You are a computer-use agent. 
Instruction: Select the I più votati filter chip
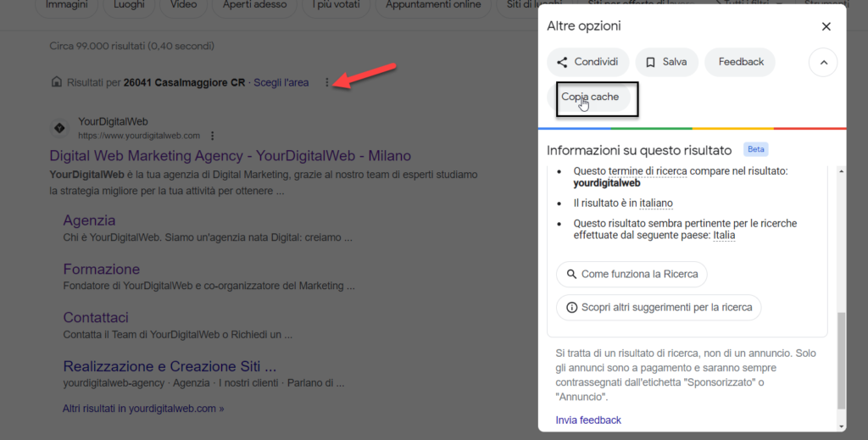pyautogui.click(x=336, y=6)
